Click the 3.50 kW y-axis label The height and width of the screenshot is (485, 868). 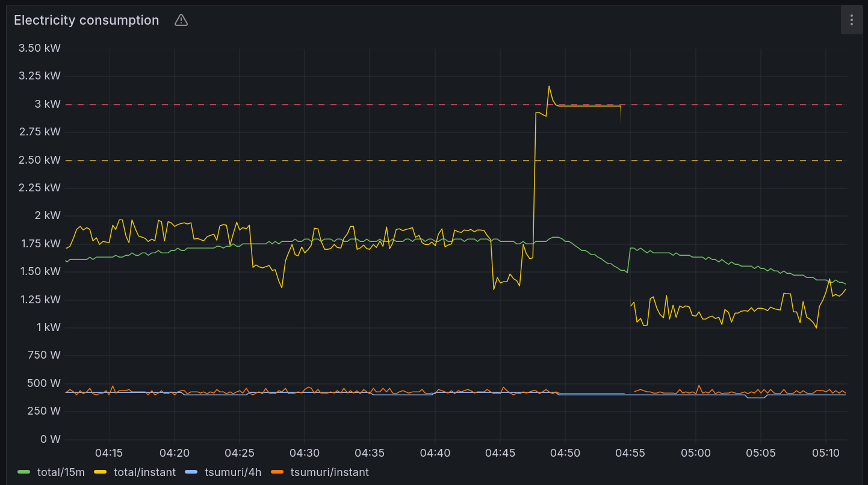[40, 48]
